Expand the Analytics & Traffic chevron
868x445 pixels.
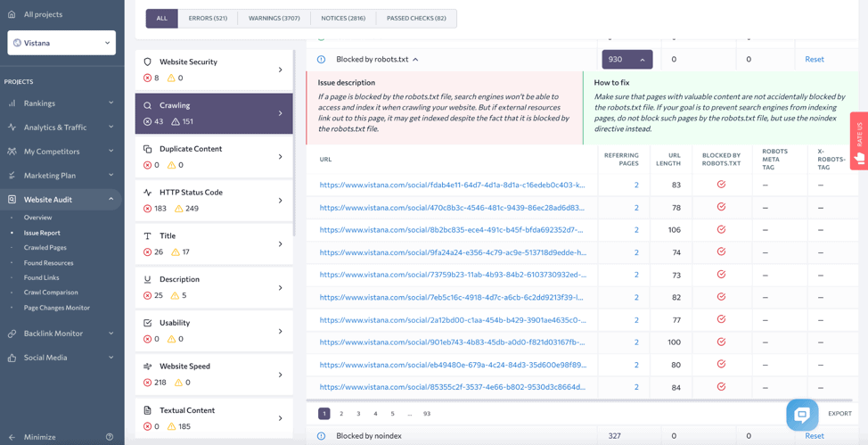(111, 128)
